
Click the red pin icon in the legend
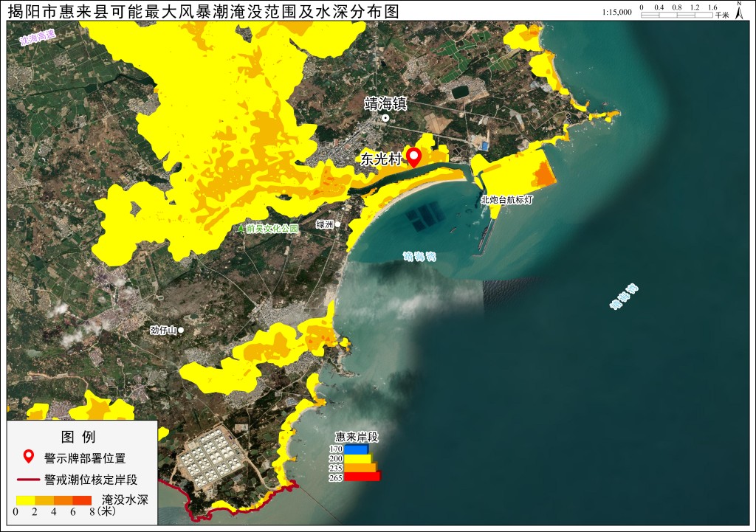(x=29, y=456)
